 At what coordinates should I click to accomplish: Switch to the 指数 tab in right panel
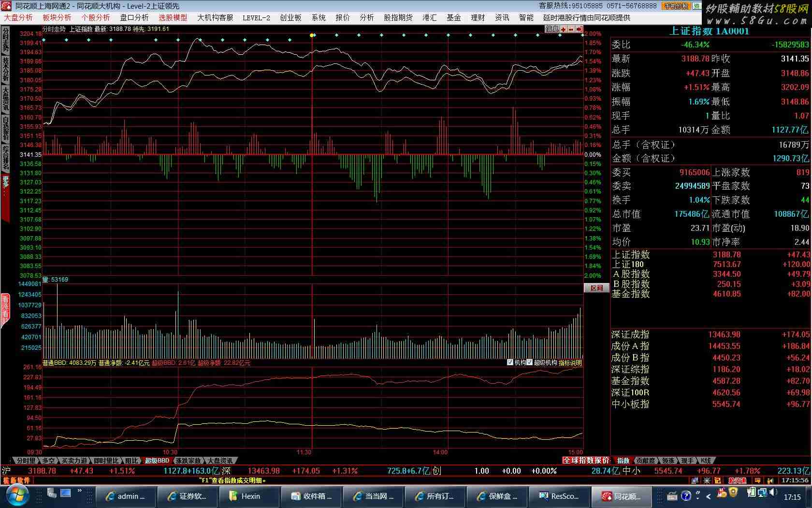[x=623, y=461]
